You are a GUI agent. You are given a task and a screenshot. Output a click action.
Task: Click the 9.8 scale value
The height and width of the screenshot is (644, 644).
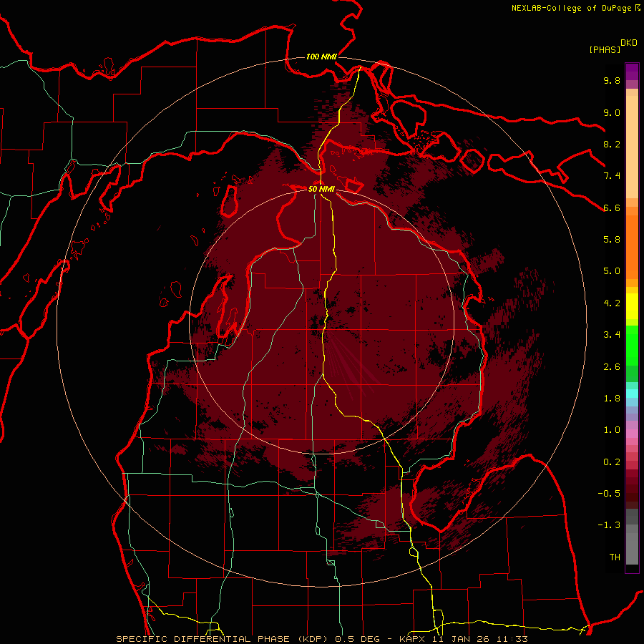612,80
